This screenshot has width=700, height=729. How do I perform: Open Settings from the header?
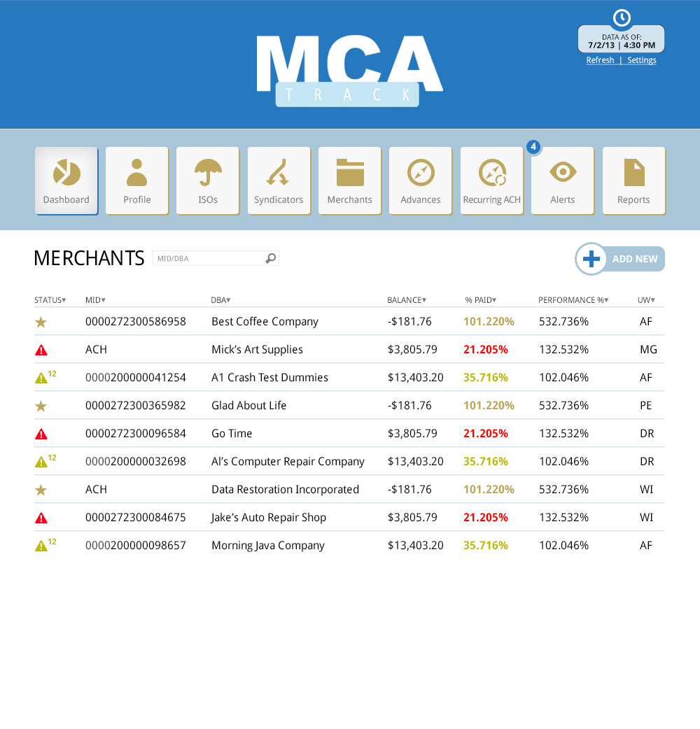pyautogui.click(x=641, y=59)
